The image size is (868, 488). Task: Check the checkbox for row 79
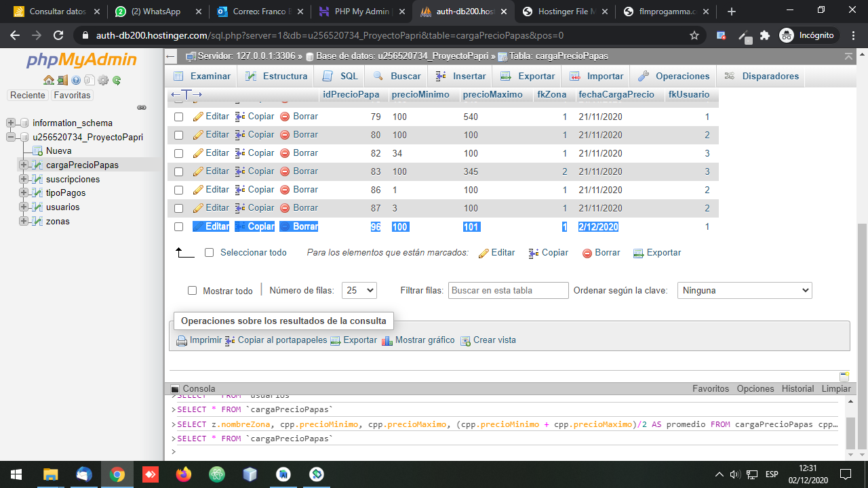tap(179, 117)
